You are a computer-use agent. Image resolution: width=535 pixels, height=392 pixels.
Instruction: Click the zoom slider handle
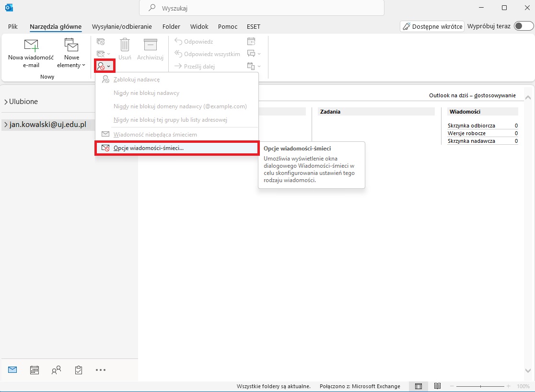point(480,386)
